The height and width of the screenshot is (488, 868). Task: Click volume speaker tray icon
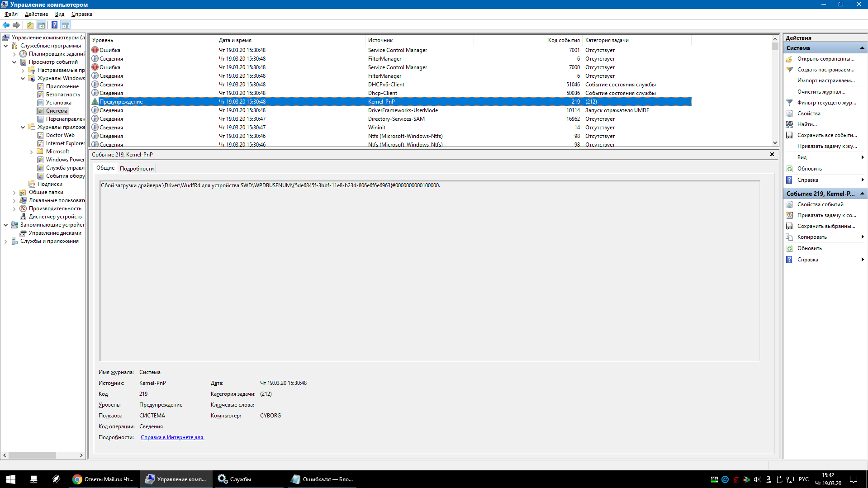(757, 479)
